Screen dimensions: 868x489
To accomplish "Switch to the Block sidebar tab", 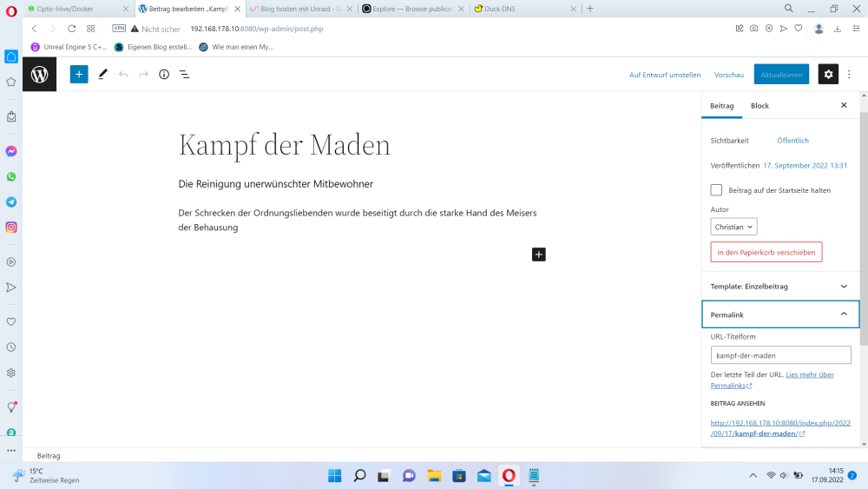I will (759, 106).
